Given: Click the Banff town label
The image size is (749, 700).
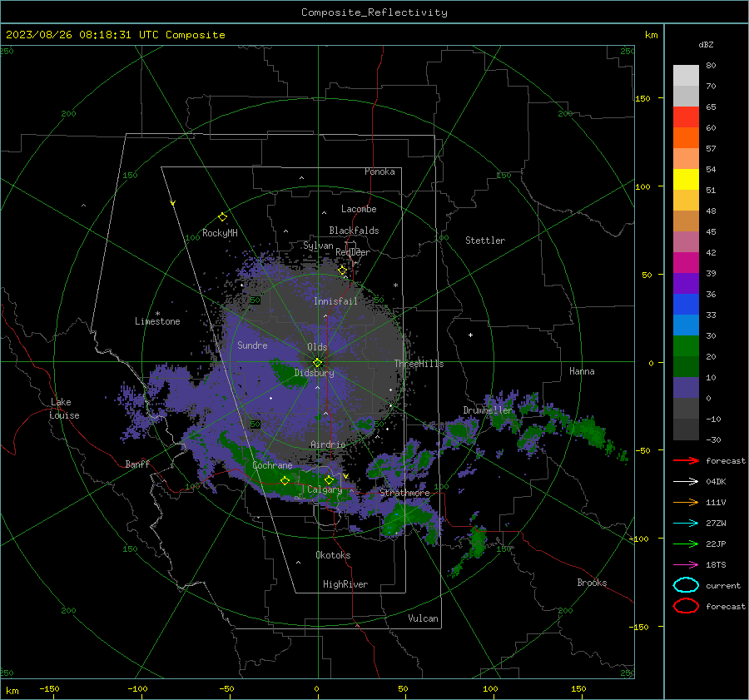Looking at the screenshot, I should click(137, 464).
